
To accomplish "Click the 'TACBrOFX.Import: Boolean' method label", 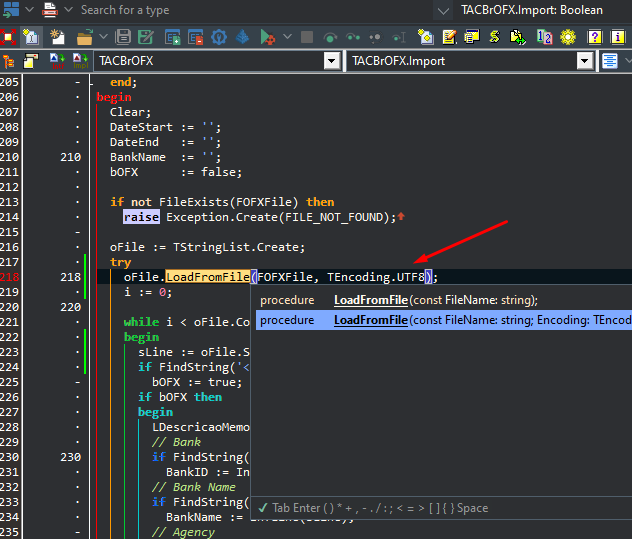I will point(532,10).
